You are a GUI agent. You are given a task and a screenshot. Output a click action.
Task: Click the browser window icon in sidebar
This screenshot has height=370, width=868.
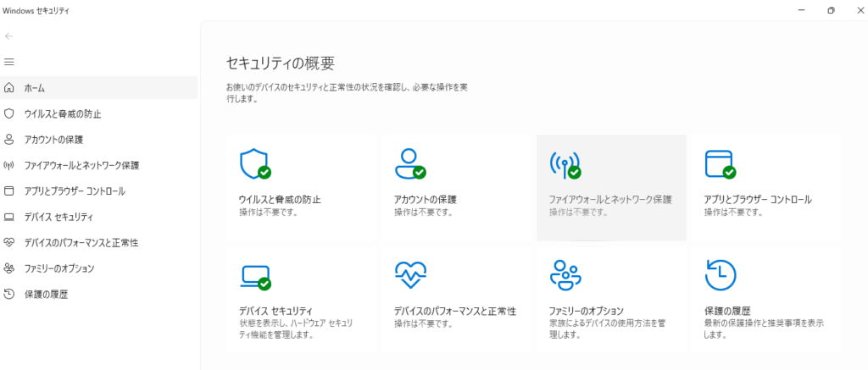coord(8,191)
